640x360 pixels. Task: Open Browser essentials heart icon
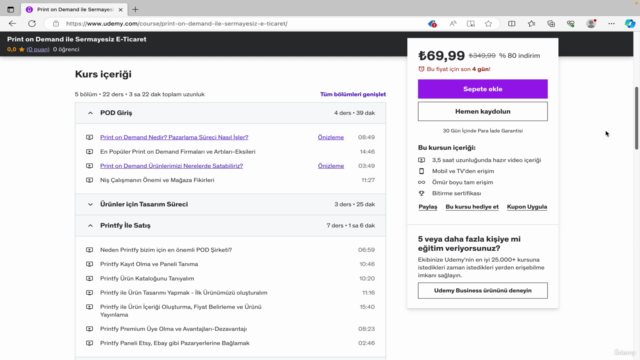571,24
